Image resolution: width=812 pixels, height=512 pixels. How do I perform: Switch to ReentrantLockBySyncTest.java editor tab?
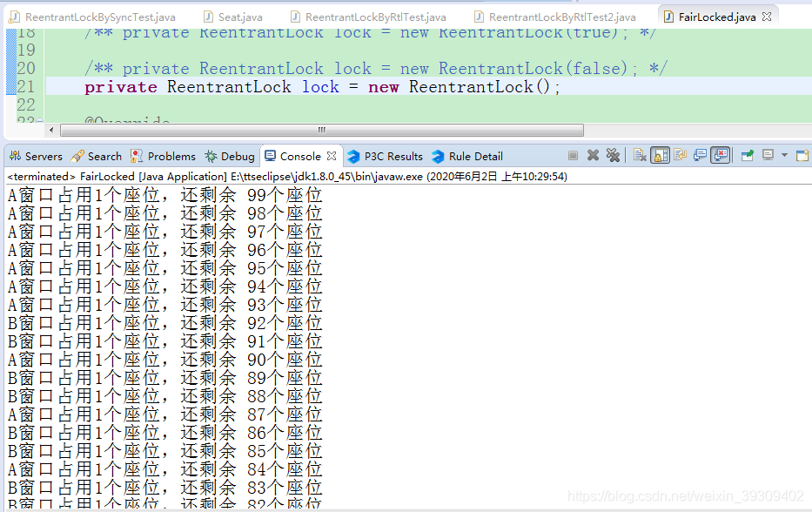tap(93, 17)
